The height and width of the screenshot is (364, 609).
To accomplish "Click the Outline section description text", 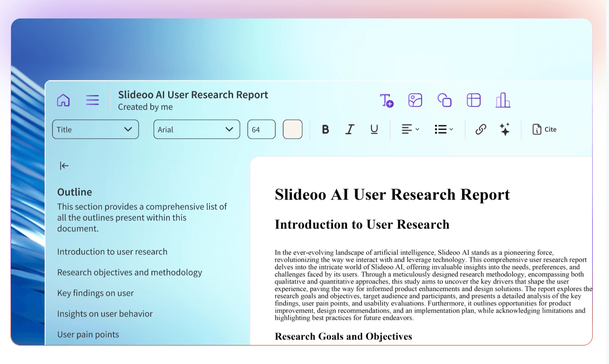I will point(142,217).
